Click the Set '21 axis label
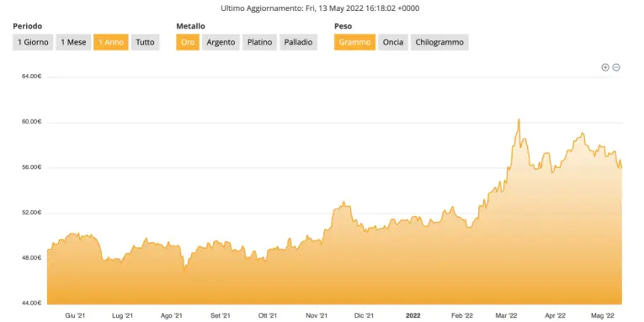The image size is (644, 322). point(221,315)
